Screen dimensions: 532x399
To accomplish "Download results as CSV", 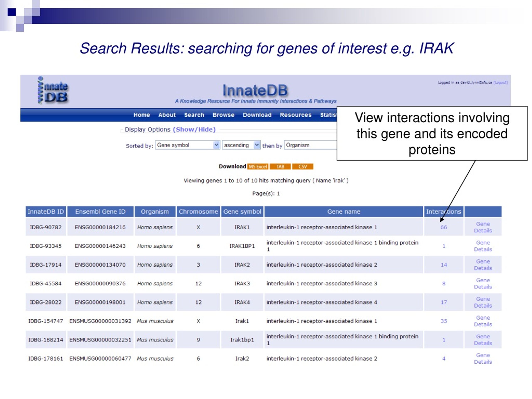I will click(303, 167).
